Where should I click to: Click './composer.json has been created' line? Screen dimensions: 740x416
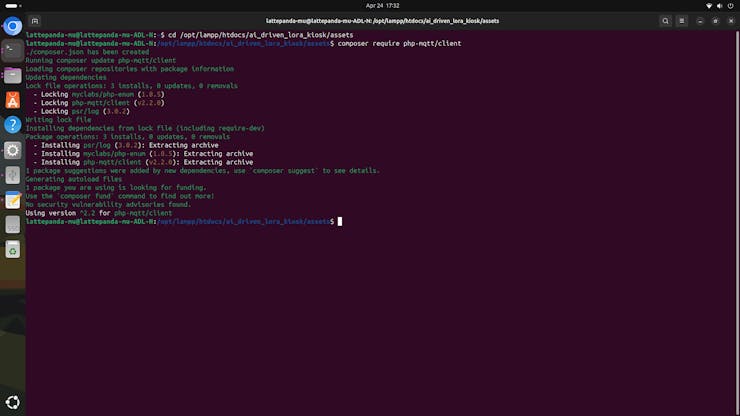(87, 52)
